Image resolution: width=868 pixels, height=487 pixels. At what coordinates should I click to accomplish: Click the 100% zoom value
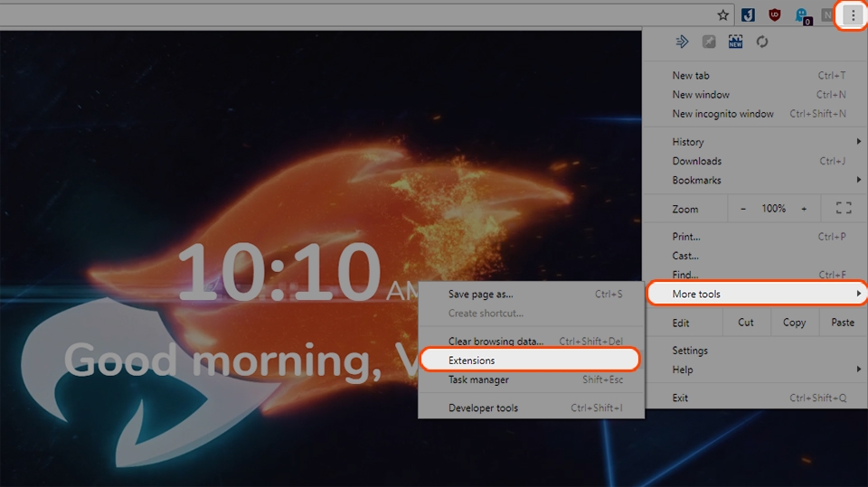click(x=773, y=209)
